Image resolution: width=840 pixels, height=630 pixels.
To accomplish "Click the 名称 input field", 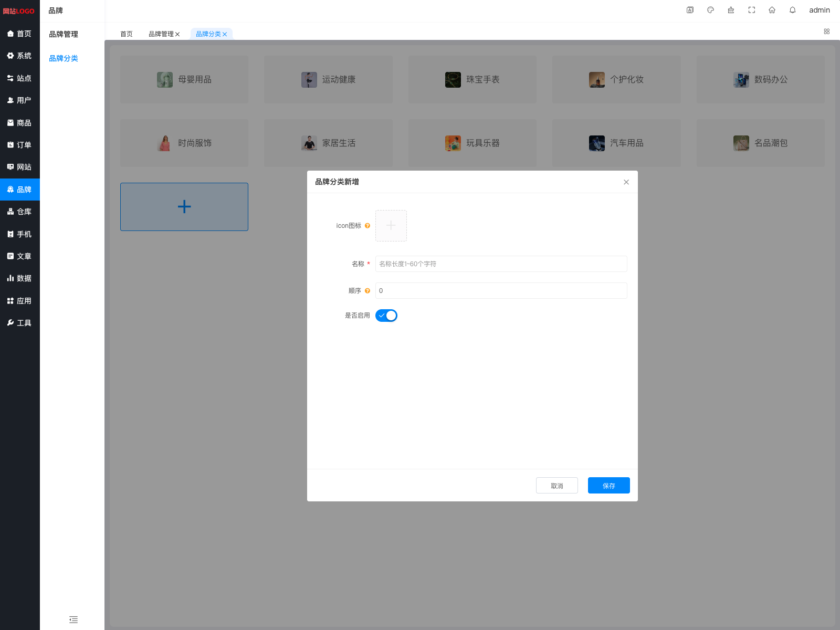I will (501, 264).
